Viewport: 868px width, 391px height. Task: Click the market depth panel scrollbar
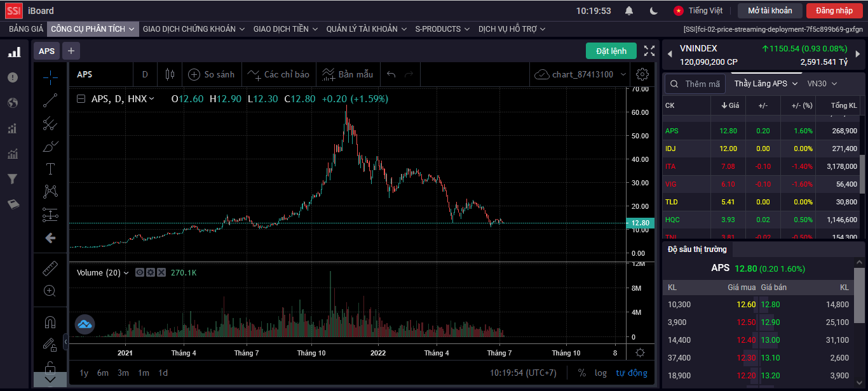click(x=859, y=295)
